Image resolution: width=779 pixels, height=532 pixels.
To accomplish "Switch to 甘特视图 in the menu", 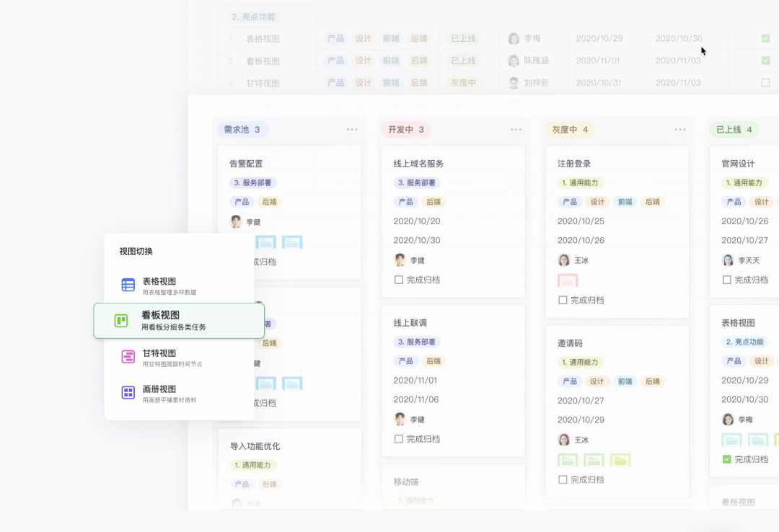I will point(179,357).
